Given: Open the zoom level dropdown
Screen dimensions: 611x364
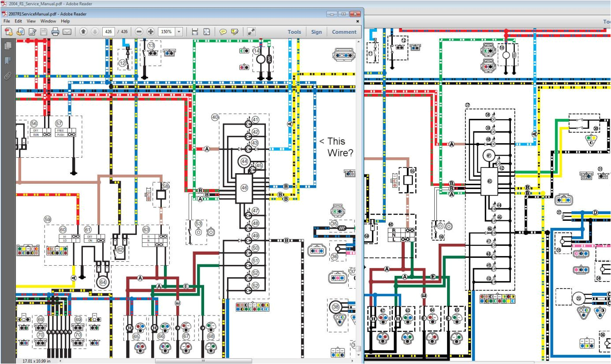Looking at the screenshot, I should [x=179, y=31].
